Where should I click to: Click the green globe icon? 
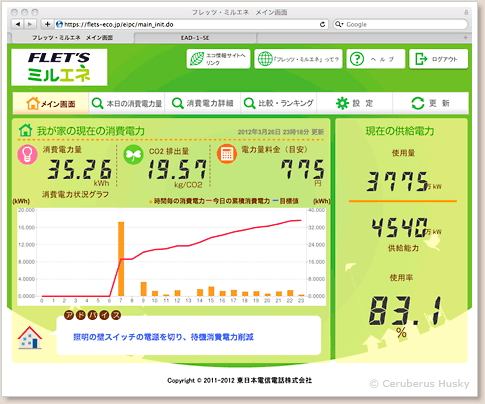coord(265,59)
